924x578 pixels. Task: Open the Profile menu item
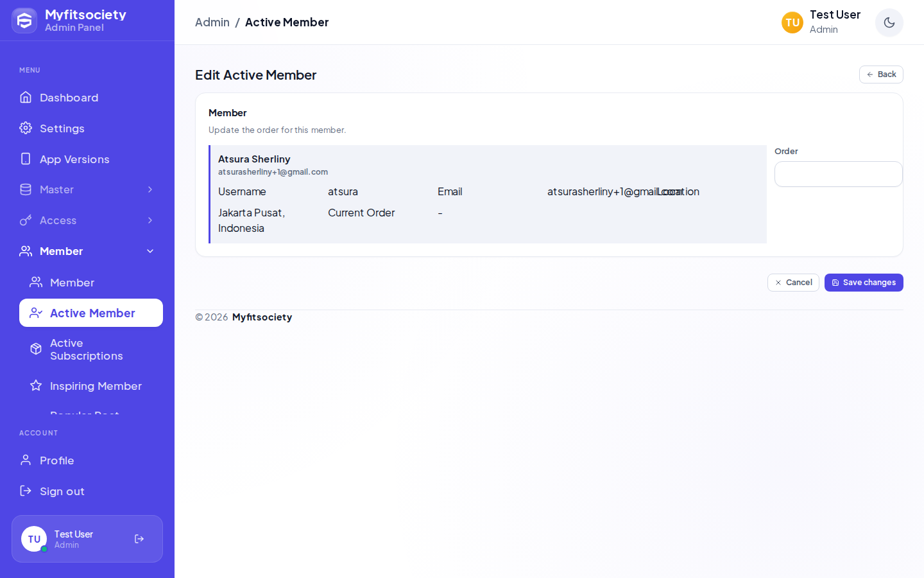(x=87, y=460)
